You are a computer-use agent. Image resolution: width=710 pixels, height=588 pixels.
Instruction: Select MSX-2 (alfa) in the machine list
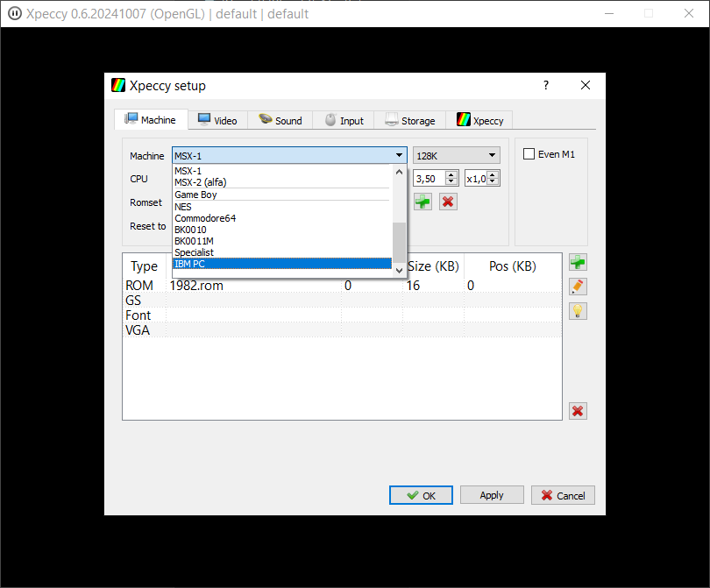coord(281,182)
